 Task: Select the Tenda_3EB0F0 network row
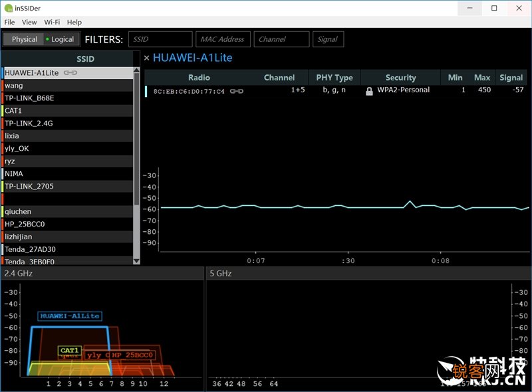click(x=68, y=260)
